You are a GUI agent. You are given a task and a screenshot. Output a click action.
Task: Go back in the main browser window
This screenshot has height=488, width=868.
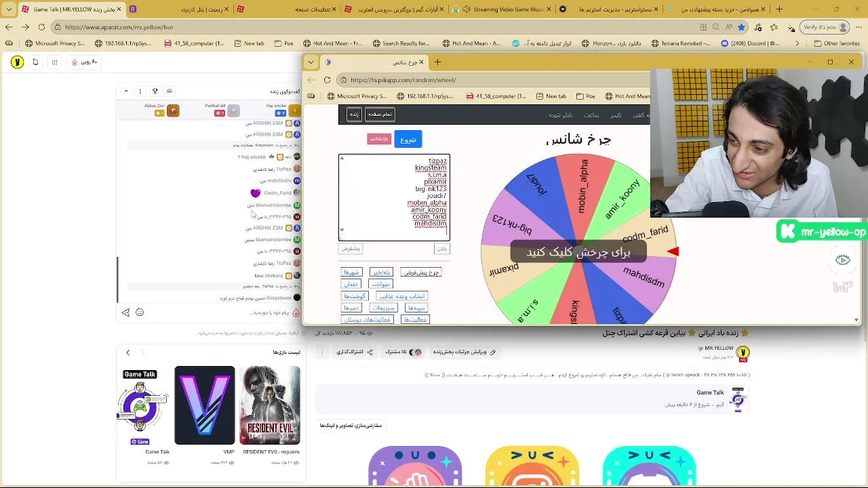pyautogui.click(x=9, y=27)
